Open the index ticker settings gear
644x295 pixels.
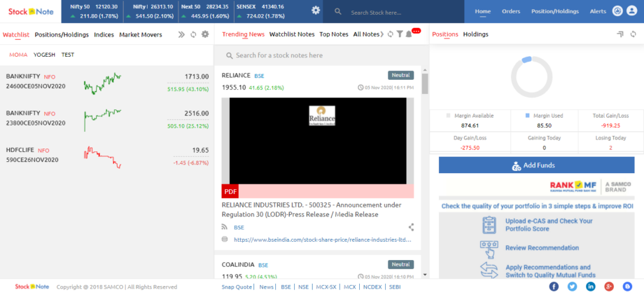(316, 11)
